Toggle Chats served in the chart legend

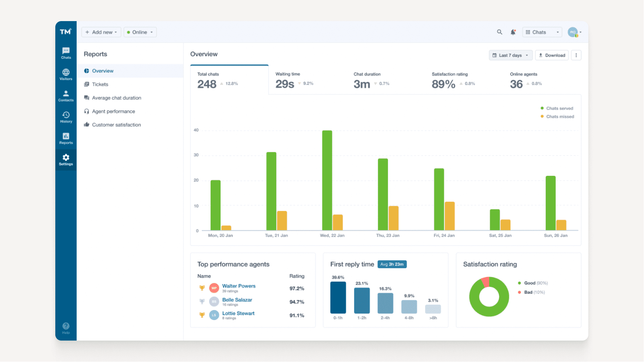coord(557,108)
